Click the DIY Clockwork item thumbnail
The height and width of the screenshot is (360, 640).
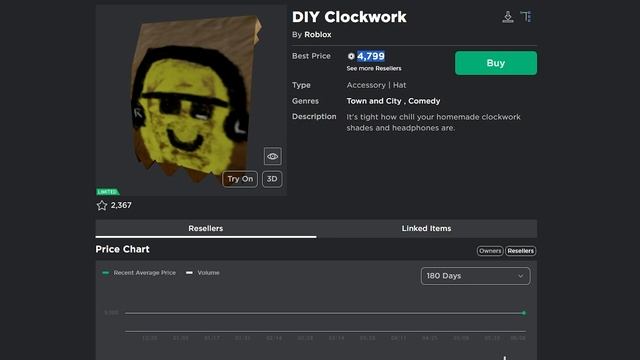(191, 100)
